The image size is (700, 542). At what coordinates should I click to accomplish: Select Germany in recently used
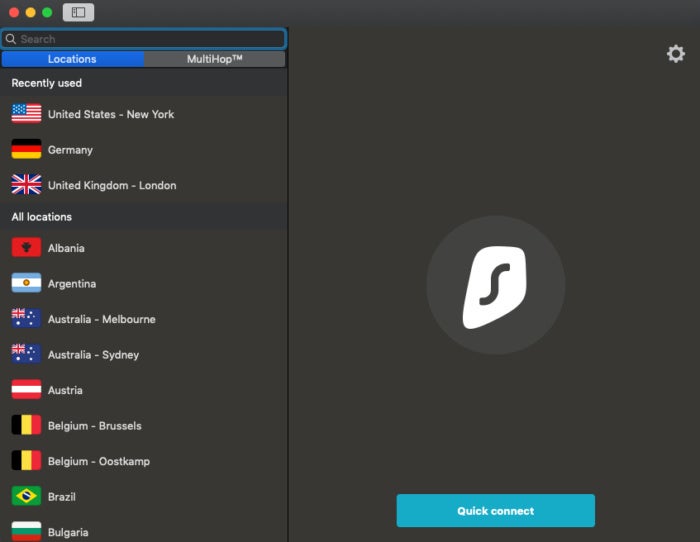pyautogui.click(x=70, y=150)
